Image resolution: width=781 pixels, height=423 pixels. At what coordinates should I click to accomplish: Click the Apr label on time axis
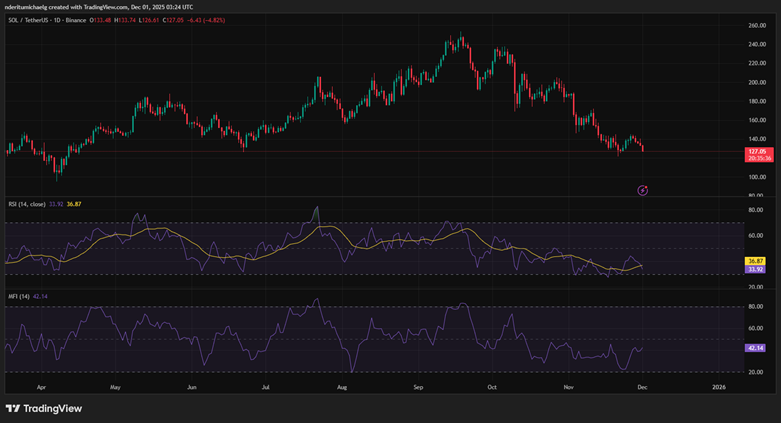tap(40, 385)
